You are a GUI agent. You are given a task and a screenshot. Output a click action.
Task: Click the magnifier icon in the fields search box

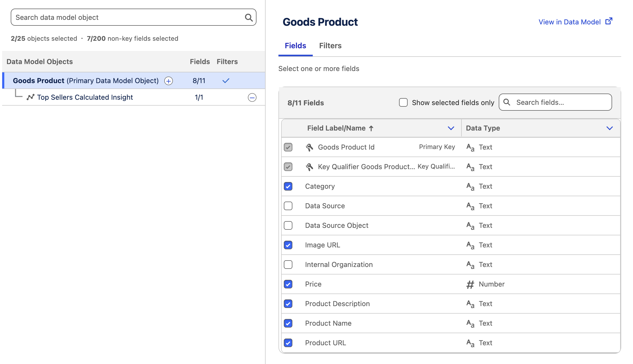(x=507, y=102)
